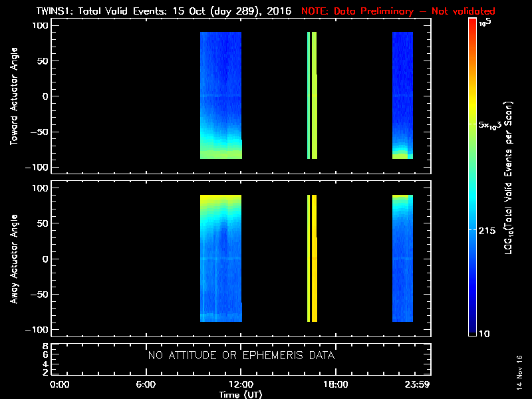The width and height of the screenshot is (532, 399).
Task: Click the 215 label on the color bar
Action: pyautogui.click(x=489, y=229)
